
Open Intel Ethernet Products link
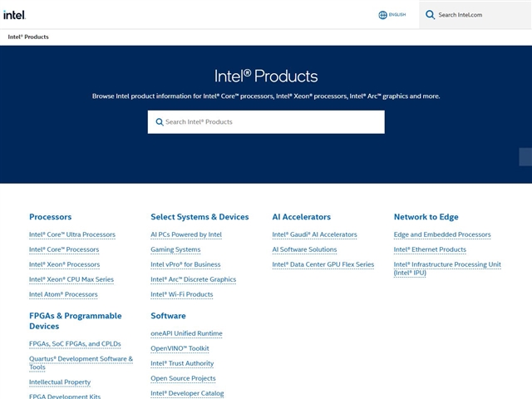(x=430, y=249)
